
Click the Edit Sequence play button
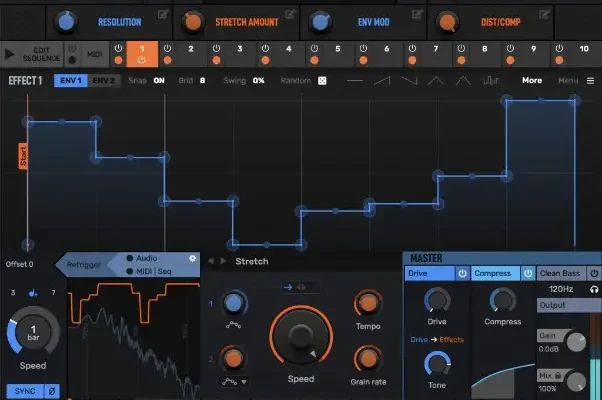coord(14,54)
